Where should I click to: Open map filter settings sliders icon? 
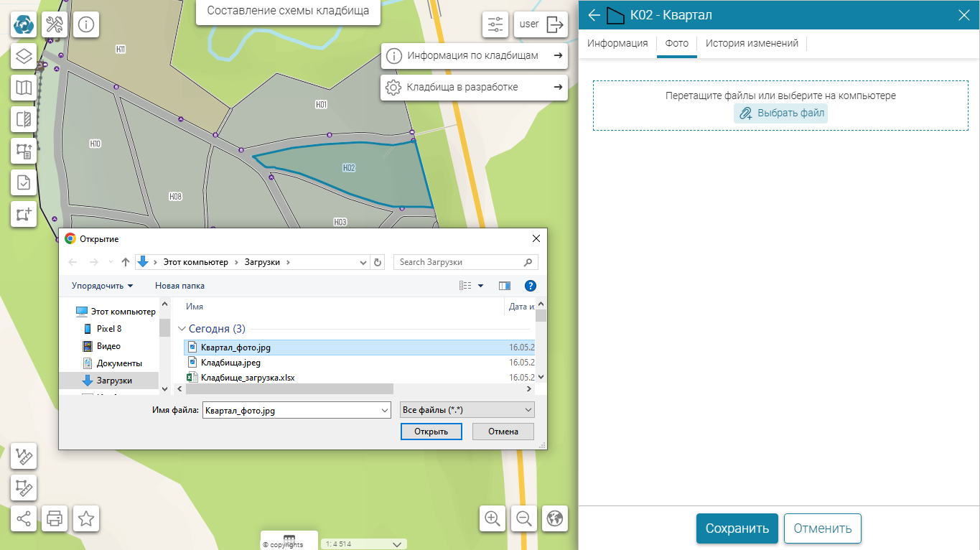(x=495, y=24)
